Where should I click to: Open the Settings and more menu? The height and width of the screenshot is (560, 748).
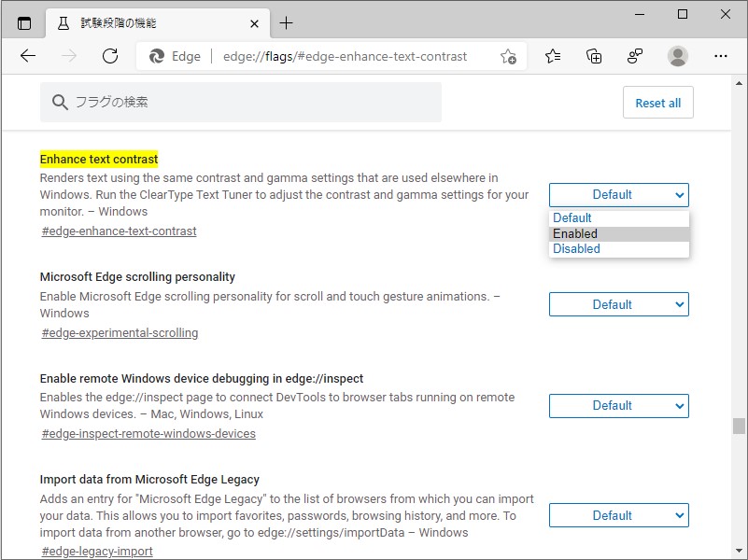click(721, 56)
